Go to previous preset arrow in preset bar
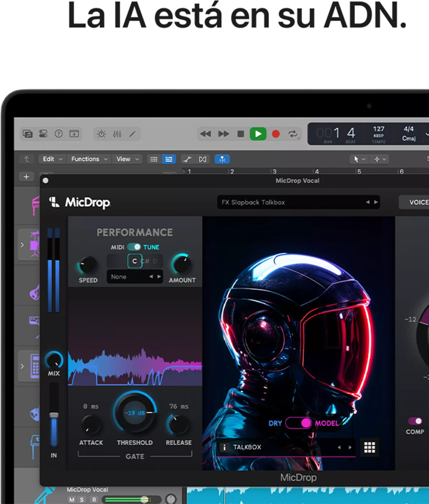The height and width of the screenshot is (504, 429). tap(367, 202)
